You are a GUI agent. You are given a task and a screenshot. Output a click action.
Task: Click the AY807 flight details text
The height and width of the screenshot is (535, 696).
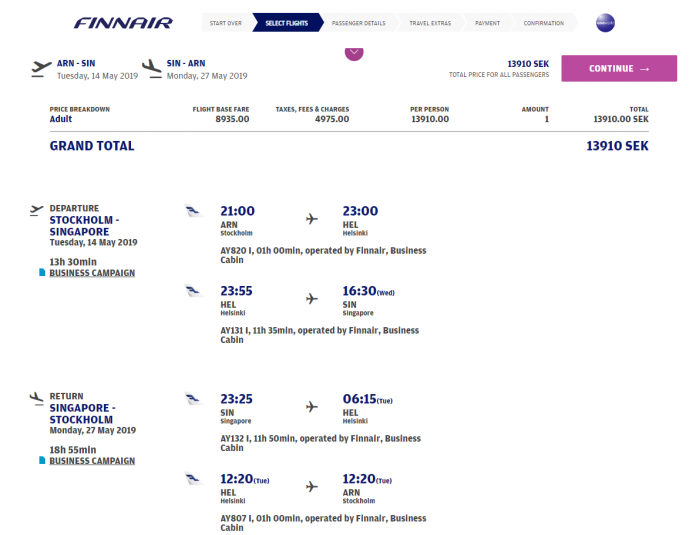click(323, 523)
